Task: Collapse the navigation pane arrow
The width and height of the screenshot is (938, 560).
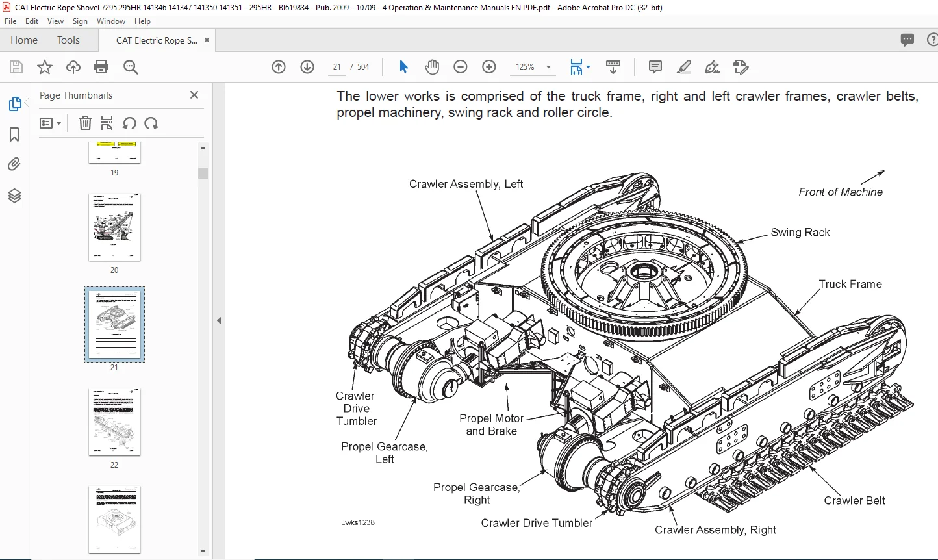Action: pyautogui.click(x=219, y=320)
